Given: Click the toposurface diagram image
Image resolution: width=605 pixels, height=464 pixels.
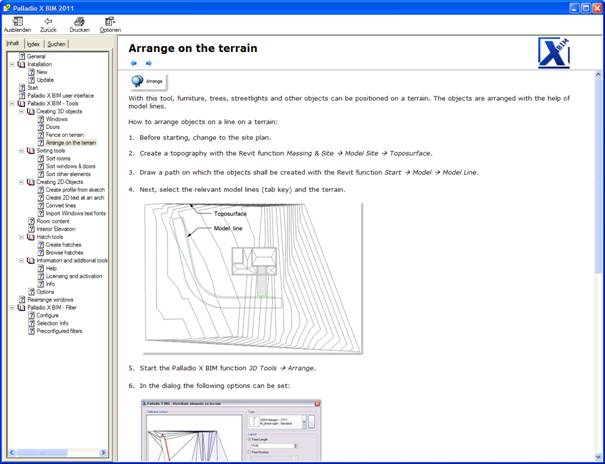Looking at the screenshot, I should (x=253, y=276).
